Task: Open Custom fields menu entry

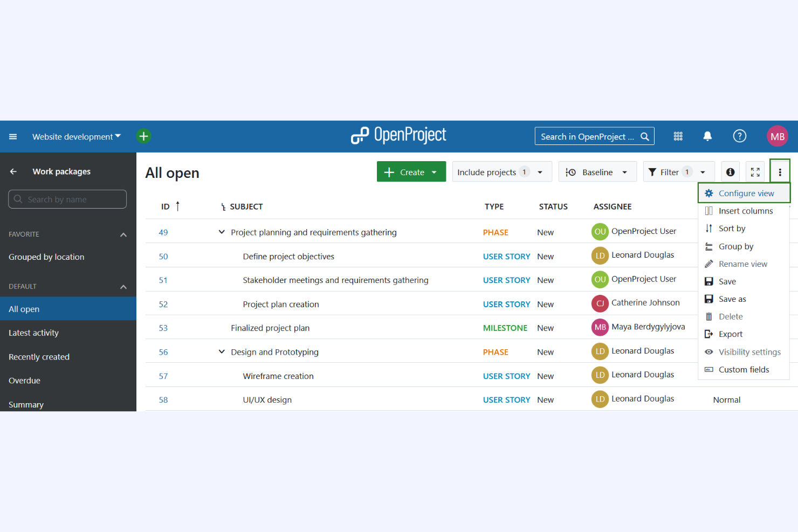Action: (x=744, y=369)
